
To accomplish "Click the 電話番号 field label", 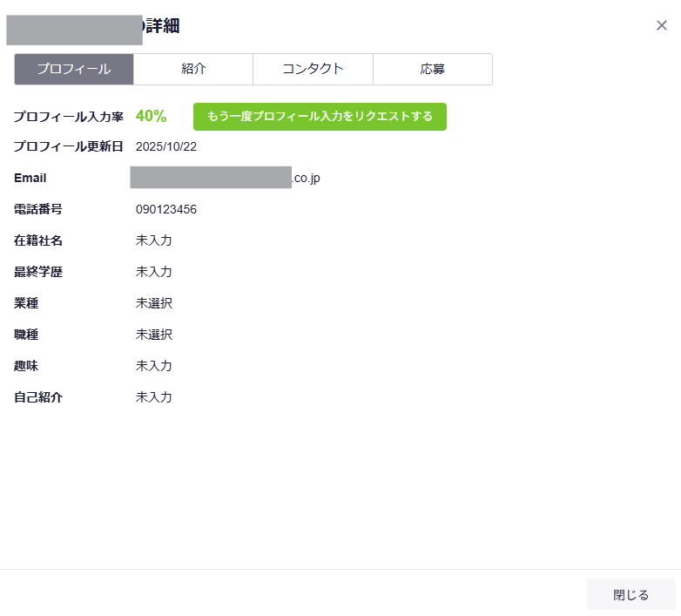I will [38, 209].
